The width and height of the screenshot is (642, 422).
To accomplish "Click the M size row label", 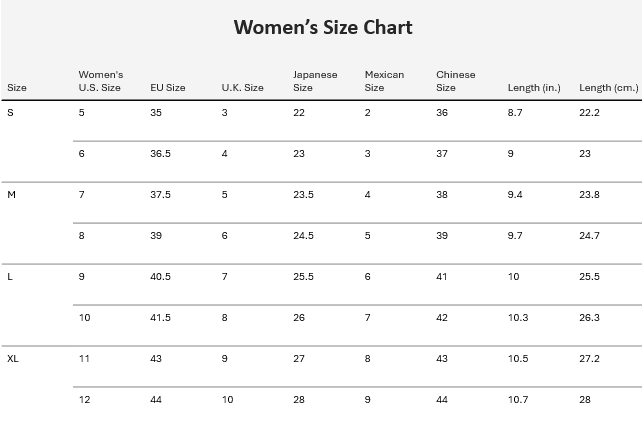I will [x=12, y=195].
